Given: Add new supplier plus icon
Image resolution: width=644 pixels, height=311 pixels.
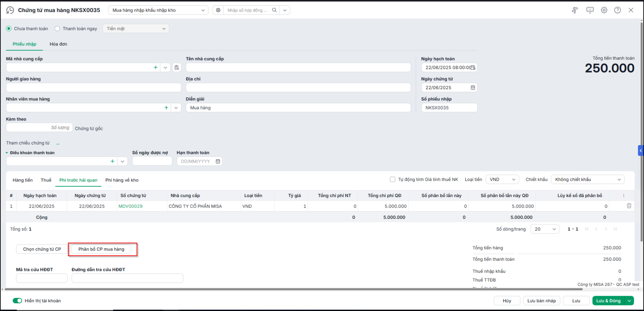Looking at the screenshot, I should coord(156,67).
